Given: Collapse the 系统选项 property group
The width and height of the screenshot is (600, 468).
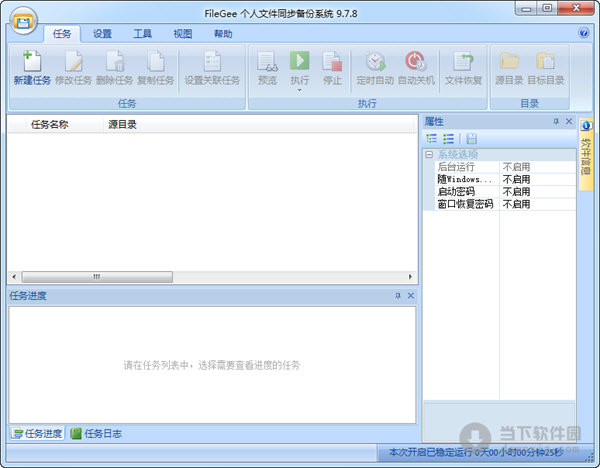Looking at the screenshot, I should tap(429, 154).
